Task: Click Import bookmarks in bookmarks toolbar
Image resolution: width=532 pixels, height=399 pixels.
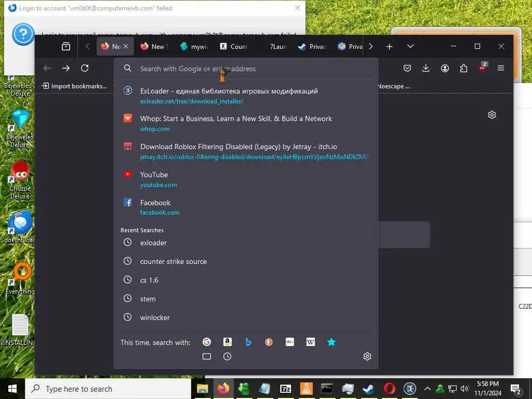Action: pos(74,86)
